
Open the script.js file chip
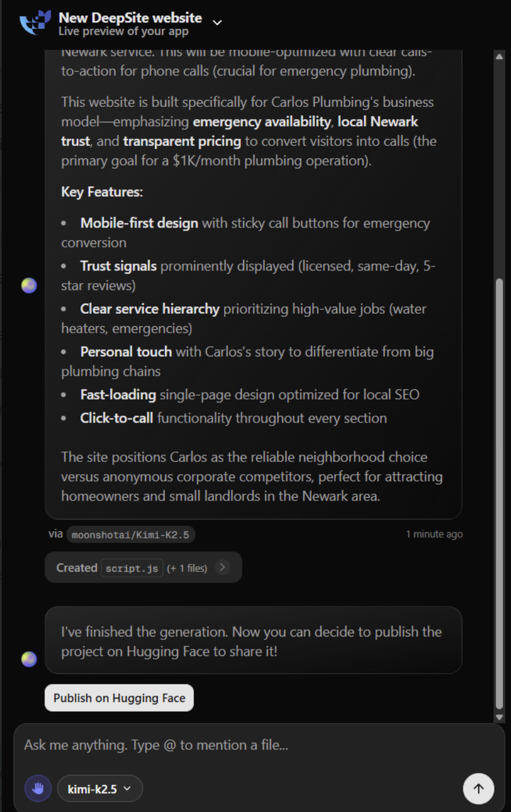132,568
